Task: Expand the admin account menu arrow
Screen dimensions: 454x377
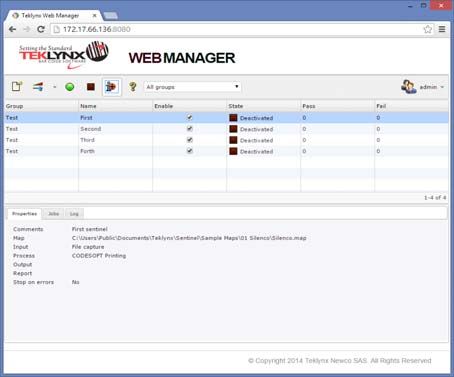Action: pos(442,87)
